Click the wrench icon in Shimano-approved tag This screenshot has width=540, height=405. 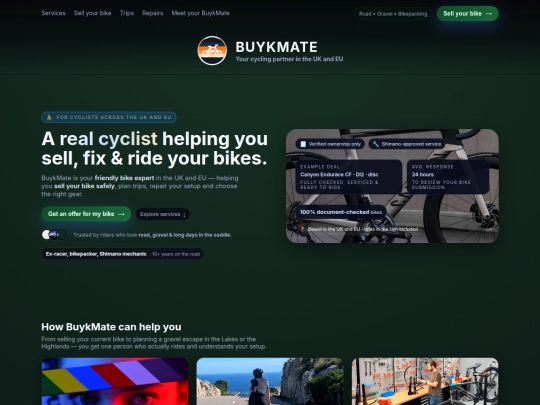pos(376,144)
